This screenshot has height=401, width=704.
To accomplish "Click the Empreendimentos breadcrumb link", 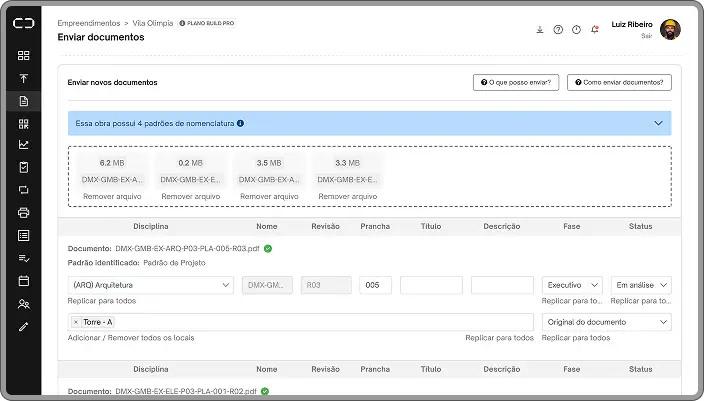I will [x=88, y=21].
